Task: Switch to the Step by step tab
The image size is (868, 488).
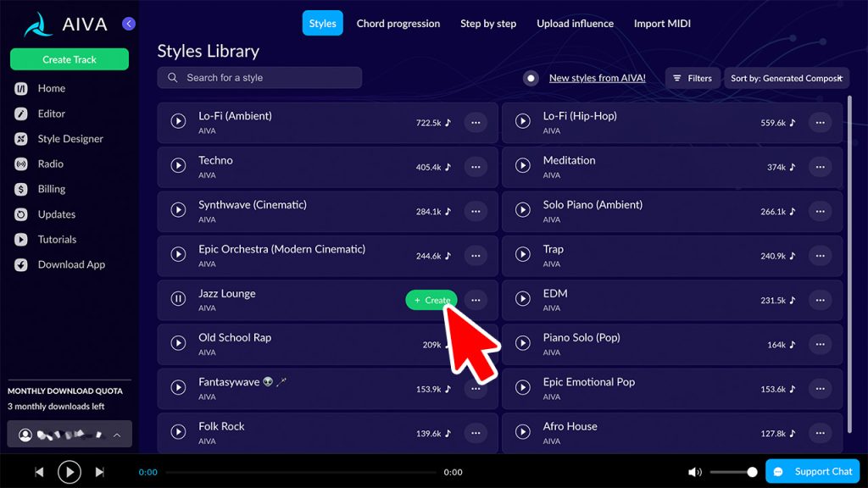Action: pos(488,23)
